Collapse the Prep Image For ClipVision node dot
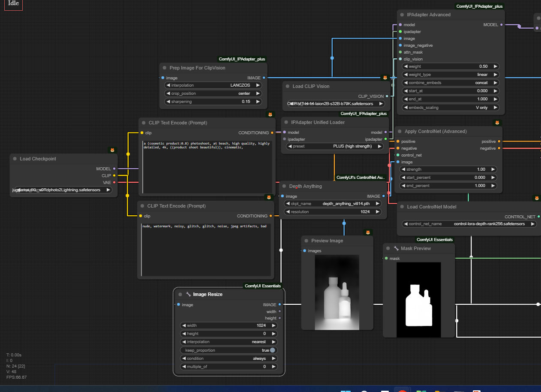This screenshot has height=392, width=541. (x=165, y=68)
